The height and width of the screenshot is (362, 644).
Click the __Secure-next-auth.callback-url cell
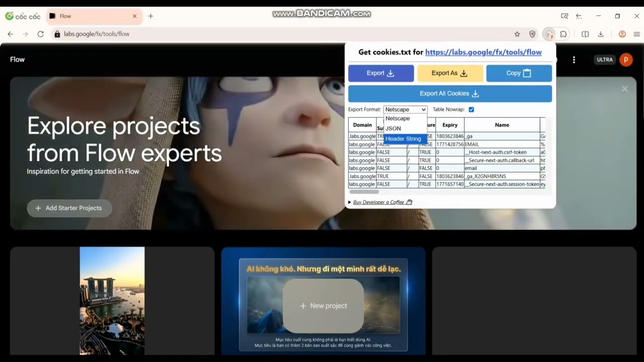pyautogui.click(x=502, y=160)
